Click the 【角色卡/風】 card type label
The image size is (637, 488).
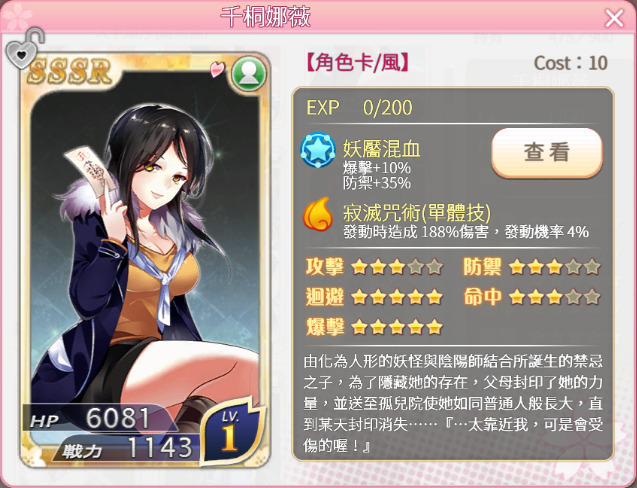click(358, 63)
